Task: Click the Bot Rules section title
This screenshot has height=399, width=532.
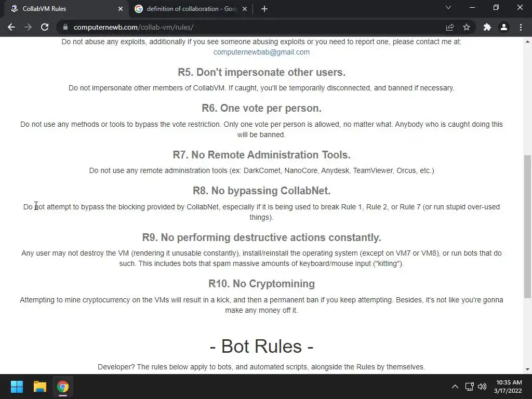Action: click(262, 347)
